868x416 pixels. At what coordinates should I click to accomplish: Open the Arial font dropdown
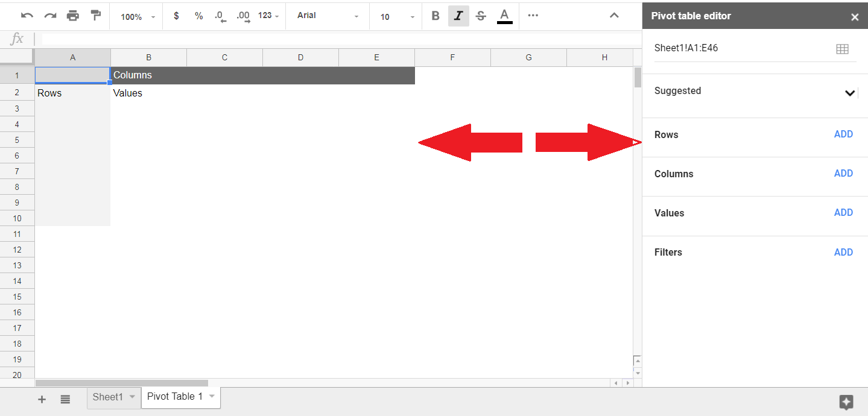click(328, 16)
